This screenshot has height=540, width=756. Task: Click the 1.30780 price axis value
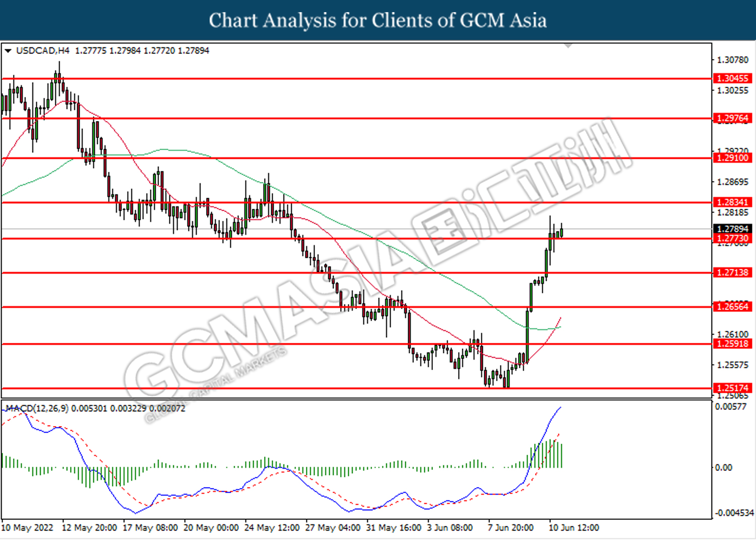(x=733, y=60)
